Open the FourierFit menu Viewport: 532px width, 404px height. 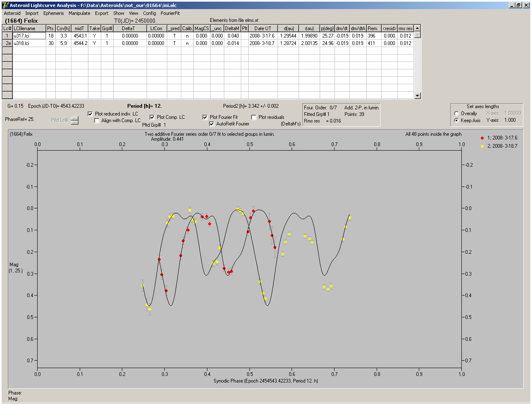170,13
